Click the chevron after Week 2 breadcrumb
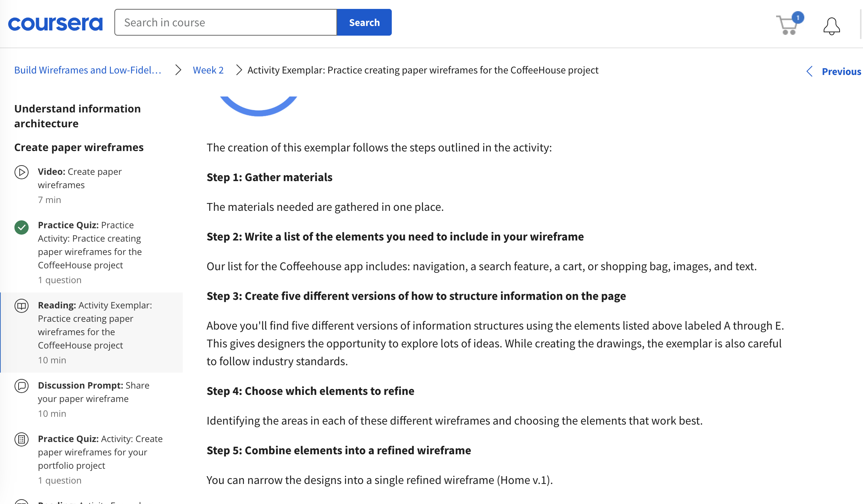Image resolution: width=863 pixels, height=504 pixels. (x=239, y=70)
